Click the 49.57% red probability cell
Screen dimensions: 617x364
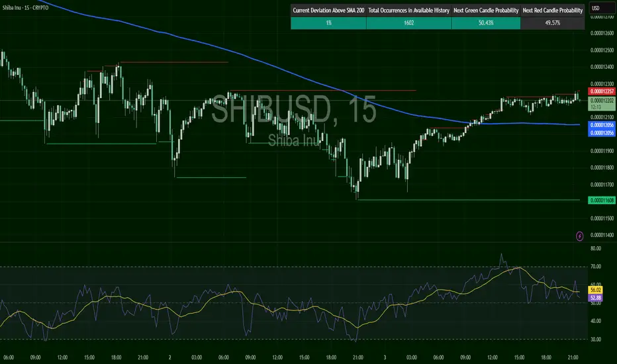553,23
